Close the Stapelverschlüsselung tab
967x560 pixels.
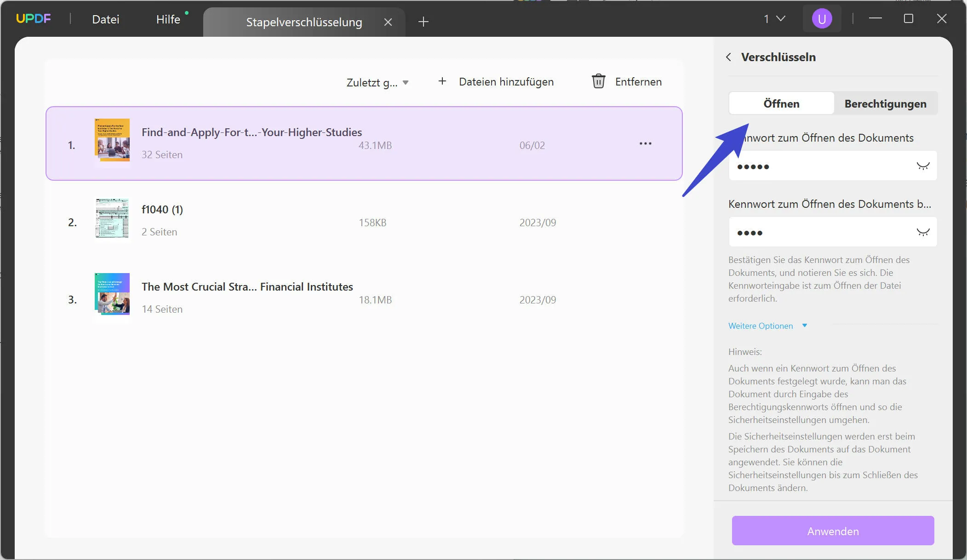(x=388, y=22)
